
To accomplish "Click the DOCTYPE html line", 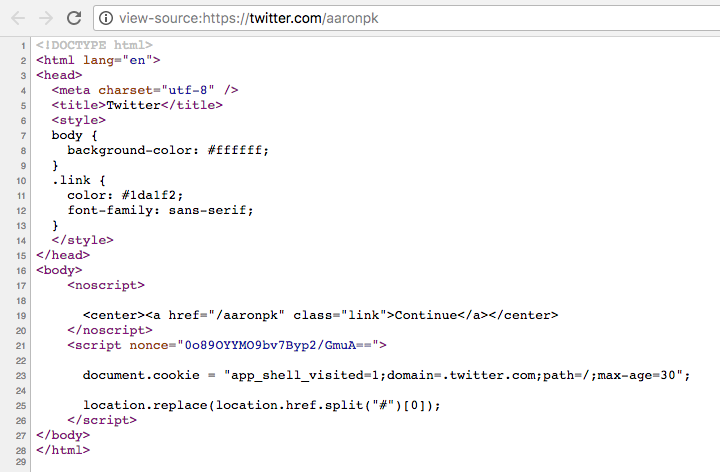I will coord(94,45).
